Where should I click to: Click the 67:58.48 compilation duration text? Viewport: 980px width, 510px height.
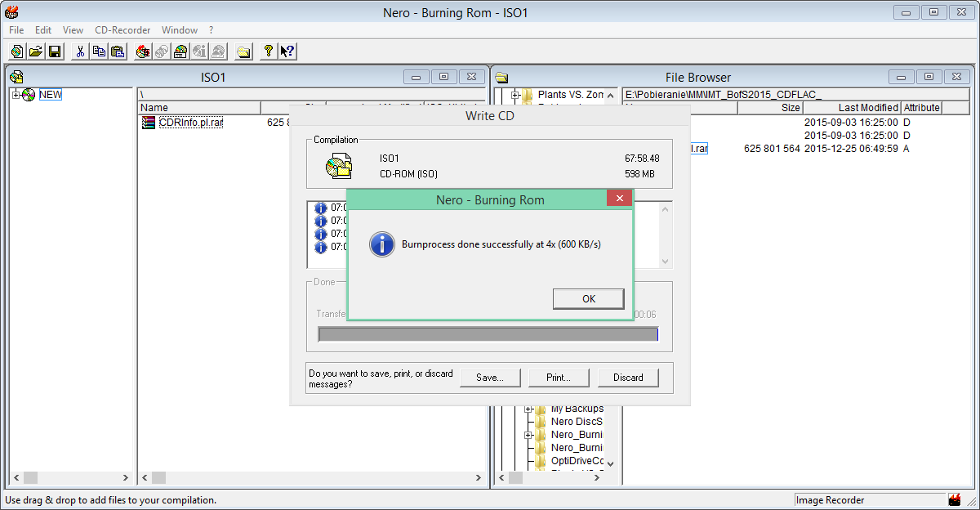pyautogui.click(x=642, y=159)
